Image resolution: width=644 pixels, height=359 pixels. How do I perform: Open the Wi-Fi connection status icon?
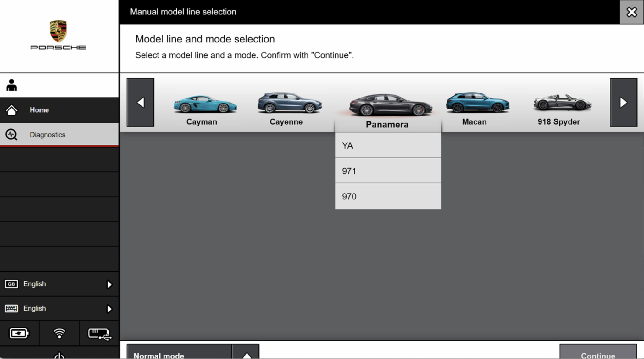coord(59,333)
